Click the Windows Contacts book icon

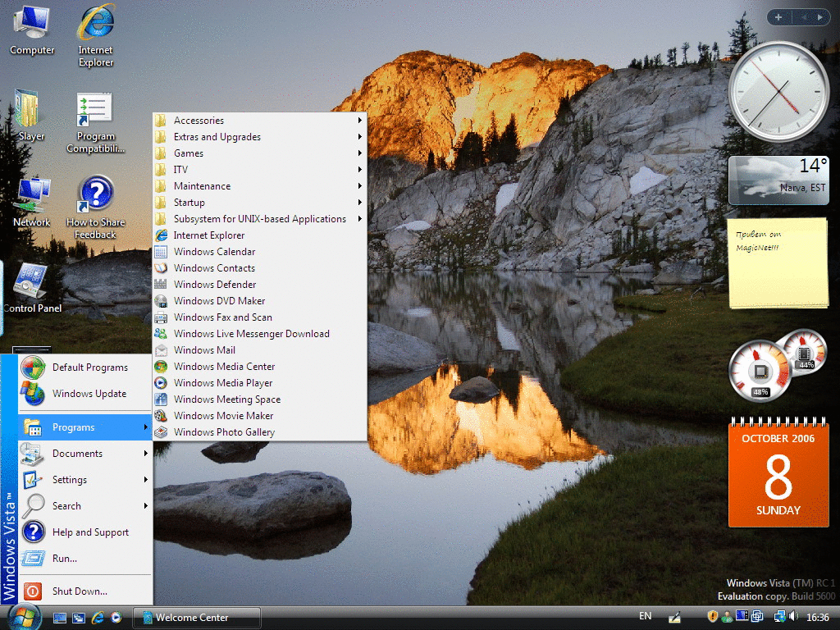160,268
